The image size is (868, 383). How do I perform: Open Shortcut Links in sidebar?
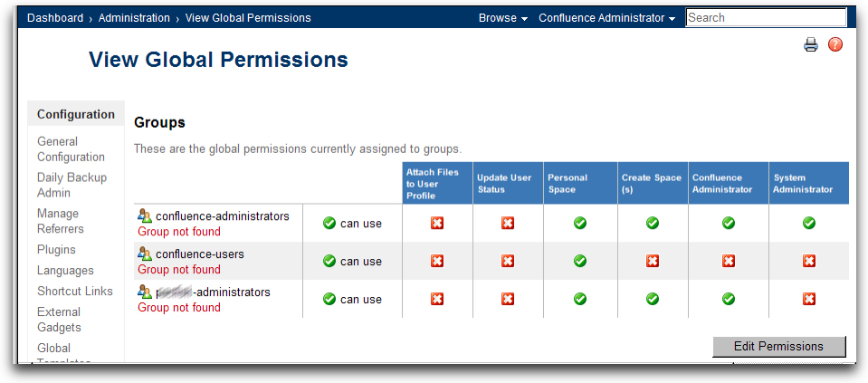[75, 292]
